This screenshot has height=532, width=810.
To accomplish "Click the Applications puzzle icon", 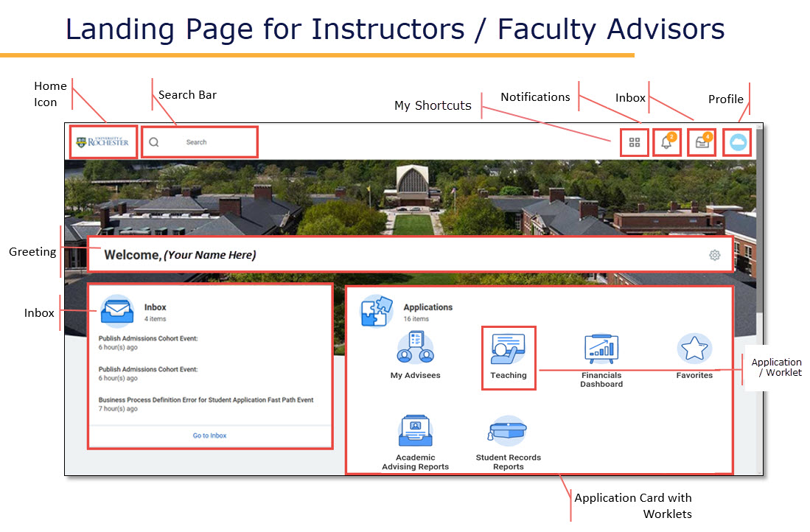I will 377,311.
